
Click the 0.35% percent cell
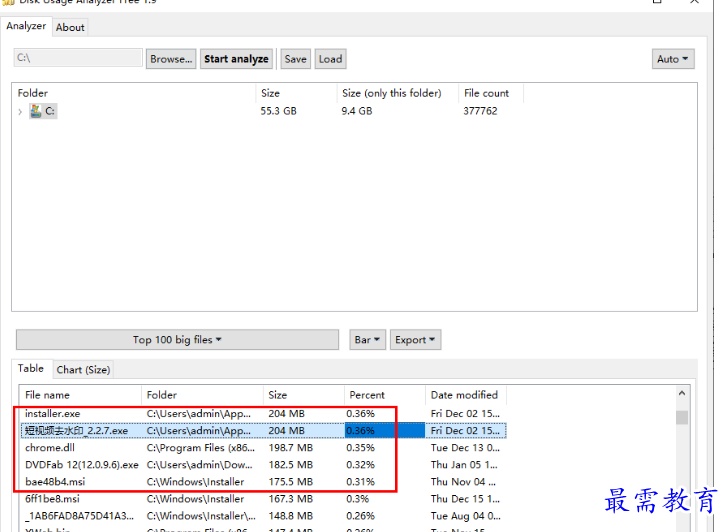360,448
